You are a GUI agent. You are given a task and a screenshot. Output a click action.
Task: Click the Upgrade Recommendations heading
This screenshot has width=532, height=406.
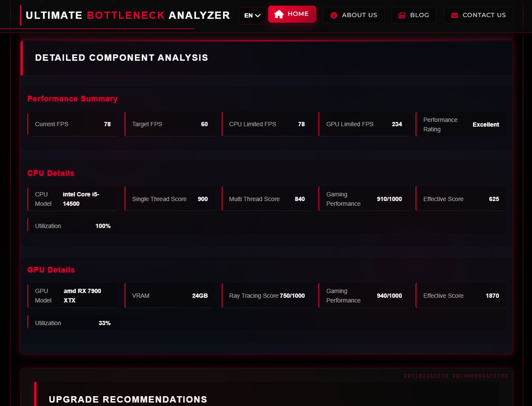[x=128, y=400]
